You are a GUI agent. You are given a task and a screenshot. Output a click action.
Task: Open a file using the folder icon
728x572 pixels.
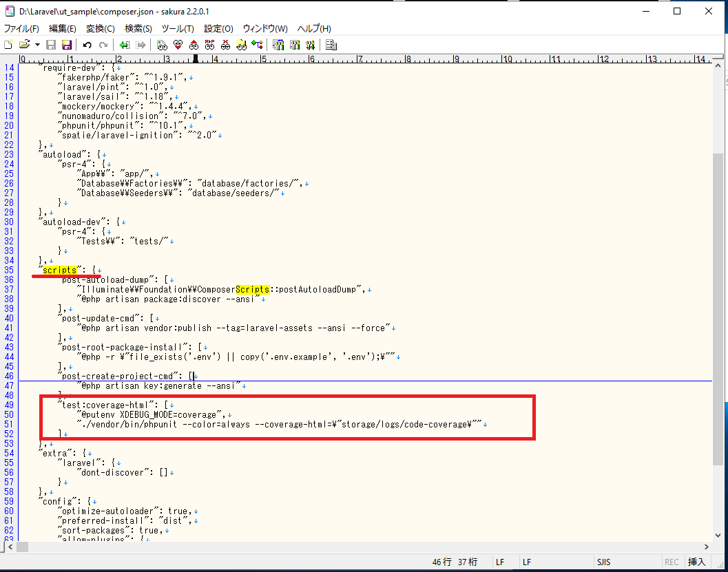click(x=24, y=45)
